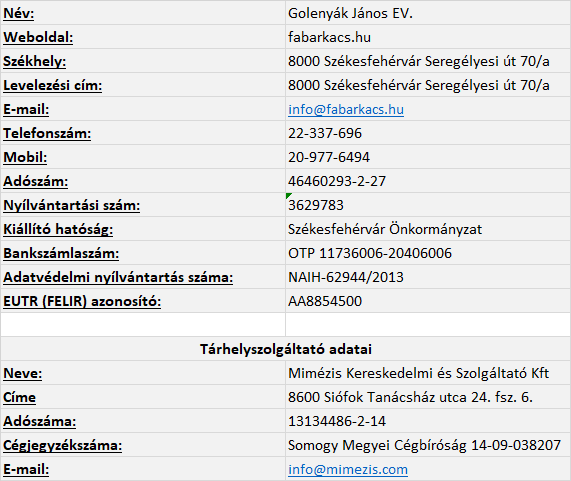This screenshot has height=481, width=571.
Task: Click the AA8854500 EUTR identifier cell
Action: click(428, 301)
